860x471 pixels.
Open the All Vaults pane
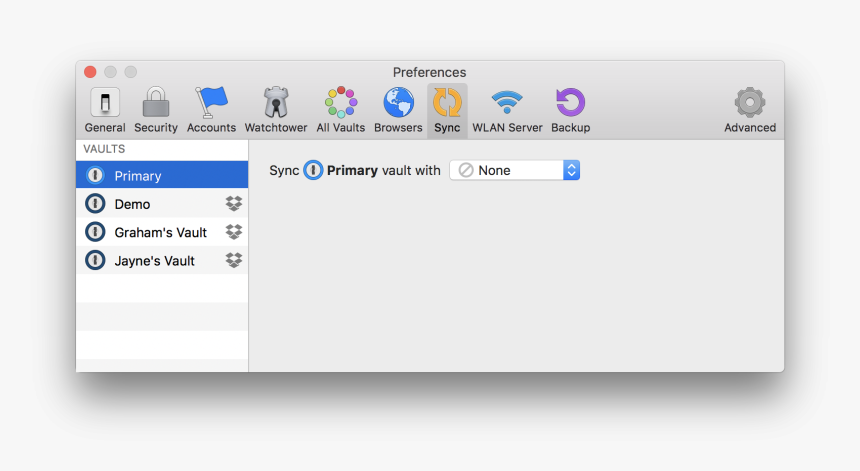click(341, 110)
